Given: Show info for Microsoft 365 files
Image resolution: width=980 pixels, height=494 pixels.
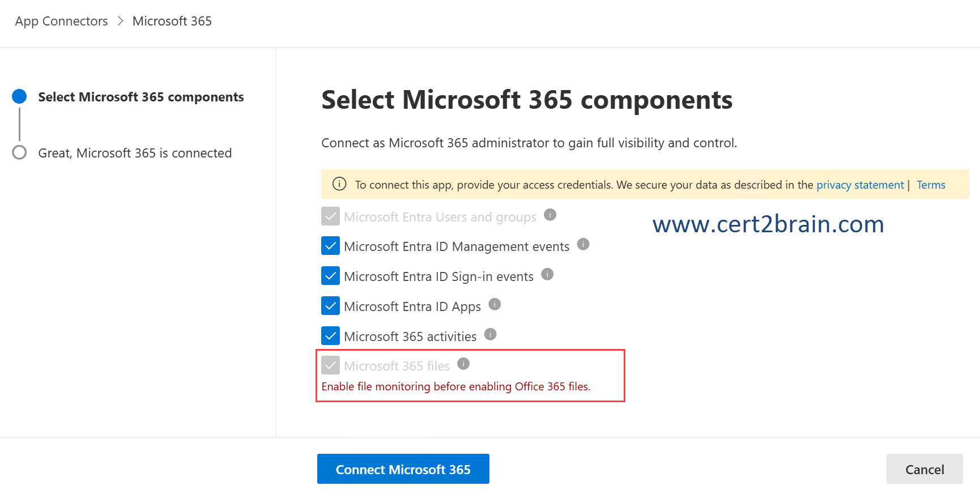Looking at the screenshot, I should (463, 364).
